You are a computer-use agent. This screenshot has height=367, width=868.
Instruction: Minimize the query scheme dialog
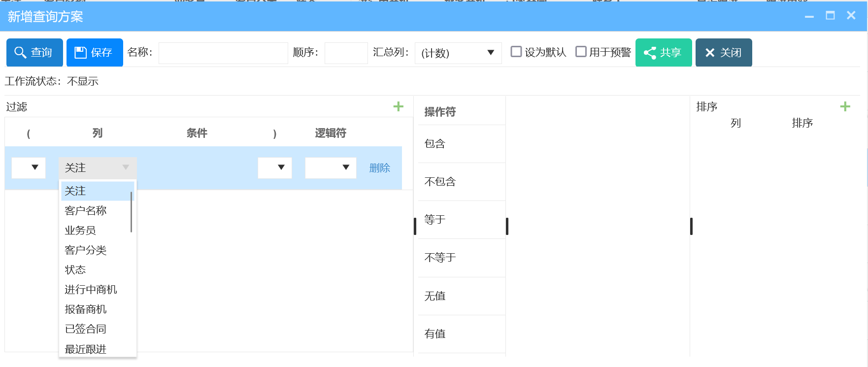tap(809, 17)
